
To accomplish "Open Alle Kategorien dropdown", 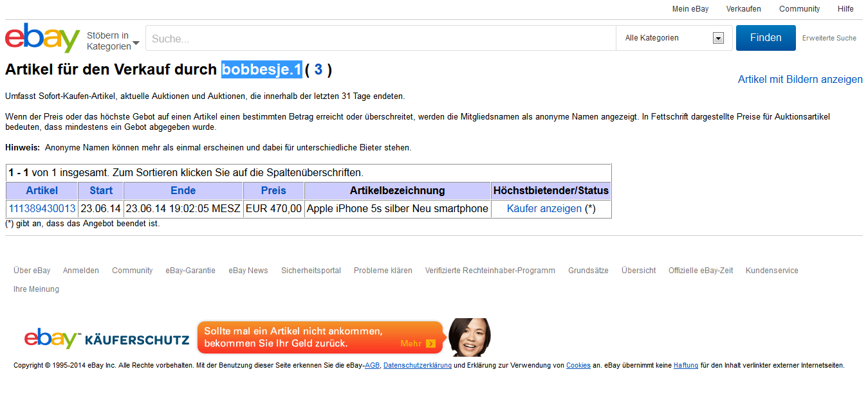I will [674, 39].
